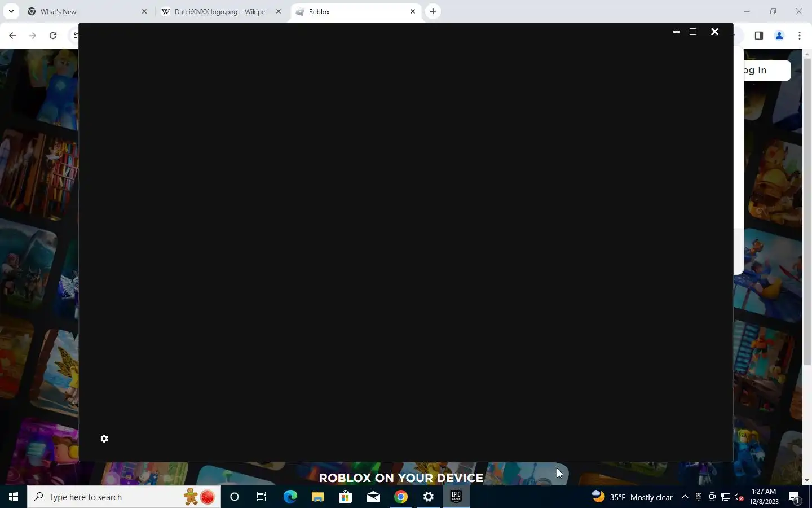The height and width of the screenshot is (508, 812).
Task: Open the Windows Start menu
Action: [14, 497]
